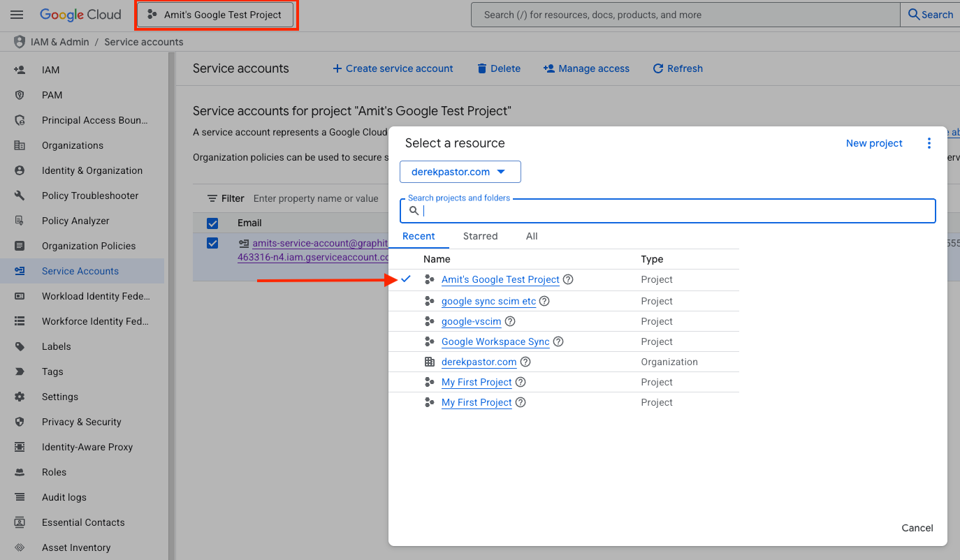
Task: Click the Refresh icon in toolbar
Action: [657, 68]
